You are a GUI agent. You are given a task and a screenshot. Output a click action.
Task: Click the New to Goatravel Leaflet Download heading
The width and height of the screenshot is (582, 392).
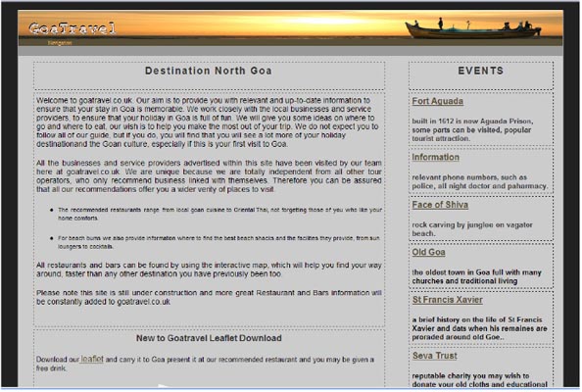209,338
